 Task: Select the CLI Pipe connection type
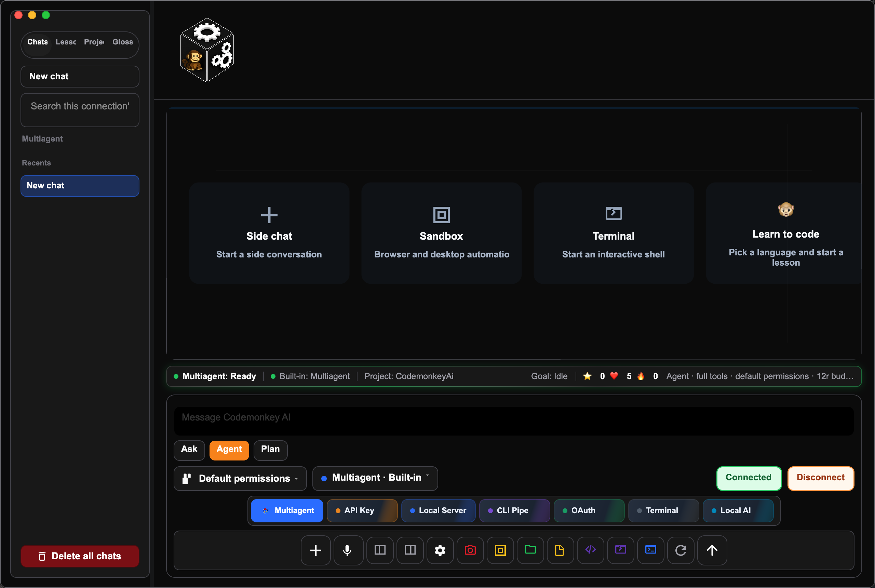[x=514, y=510]
